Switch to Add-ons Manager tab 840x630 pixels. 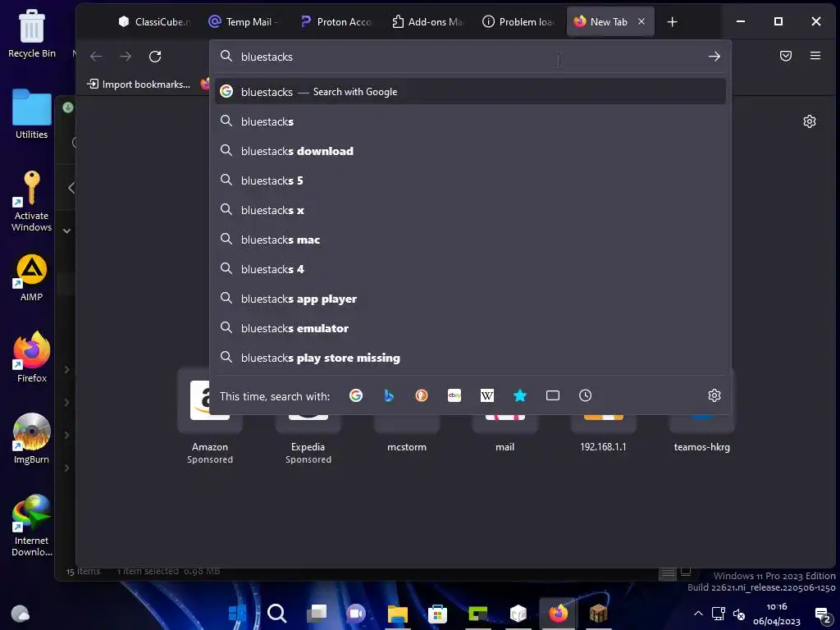(x=427, y=22)
